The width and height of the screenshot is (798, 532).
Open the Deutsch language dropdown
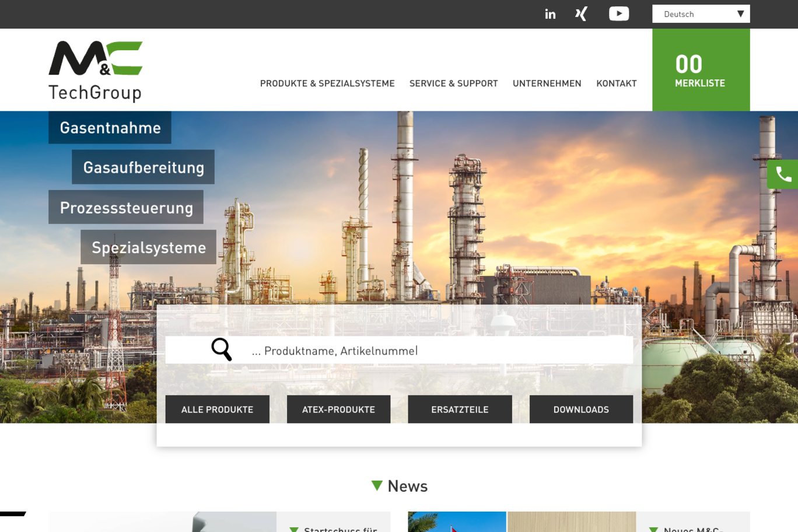[x=701, y=14]
